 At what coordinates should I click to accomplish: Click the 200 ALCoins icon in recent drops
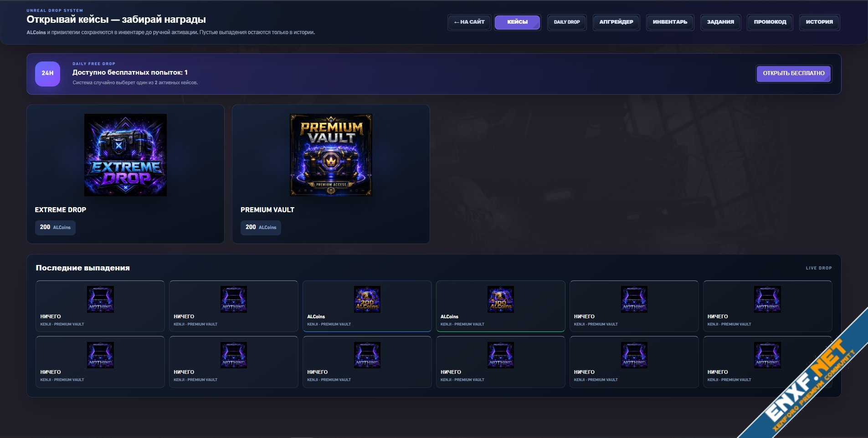pyautogui.click(x=367, y=299)
